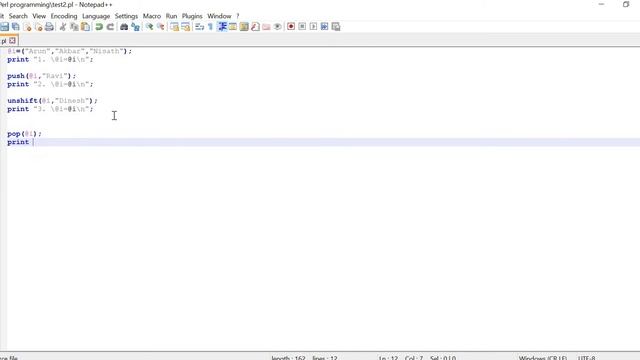Open the Replace dialog toolbar icon

(x=135, y=27)
